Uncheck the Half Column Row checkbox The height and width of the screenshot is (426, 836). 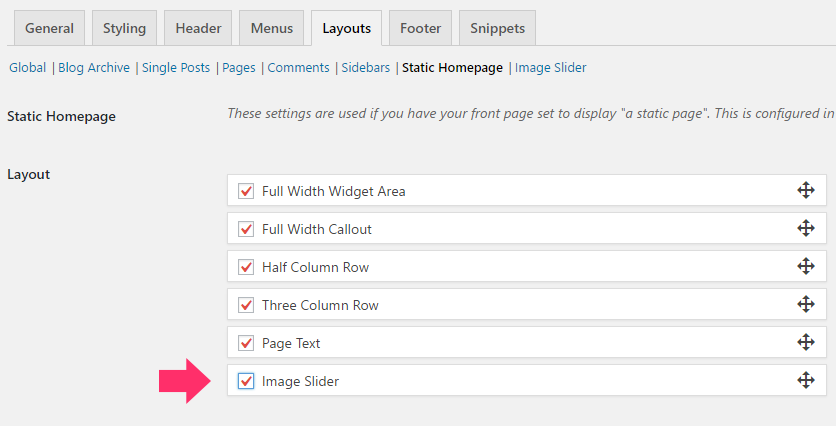pyautogui.click(x=246, y=267)
